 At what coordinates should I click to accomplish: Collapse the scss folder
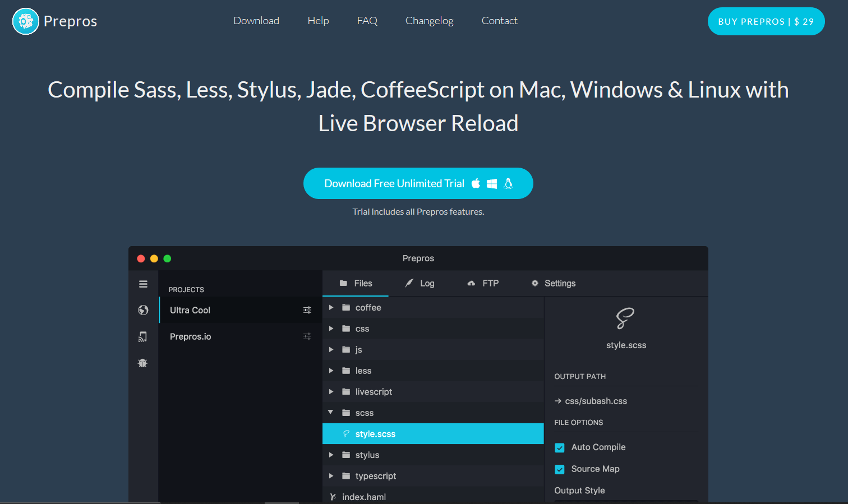point(331,413)
